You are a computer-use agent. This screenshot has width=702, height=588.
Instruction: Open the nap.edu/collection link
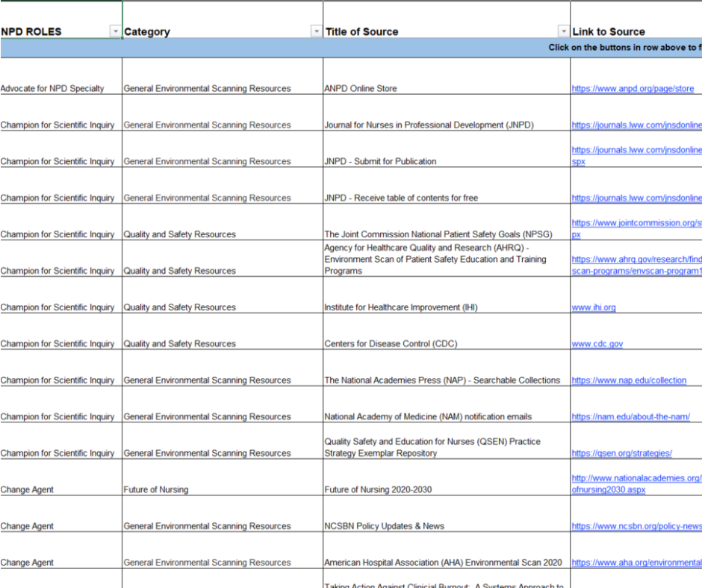click(x=629, y=381)
